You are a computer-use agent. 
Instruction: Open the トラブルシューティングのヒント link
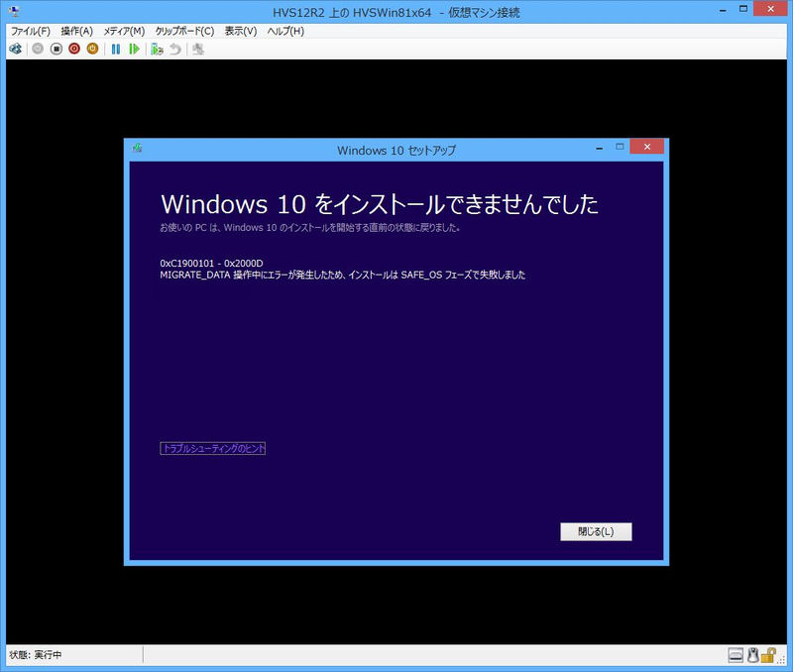[x=213, y=449]
